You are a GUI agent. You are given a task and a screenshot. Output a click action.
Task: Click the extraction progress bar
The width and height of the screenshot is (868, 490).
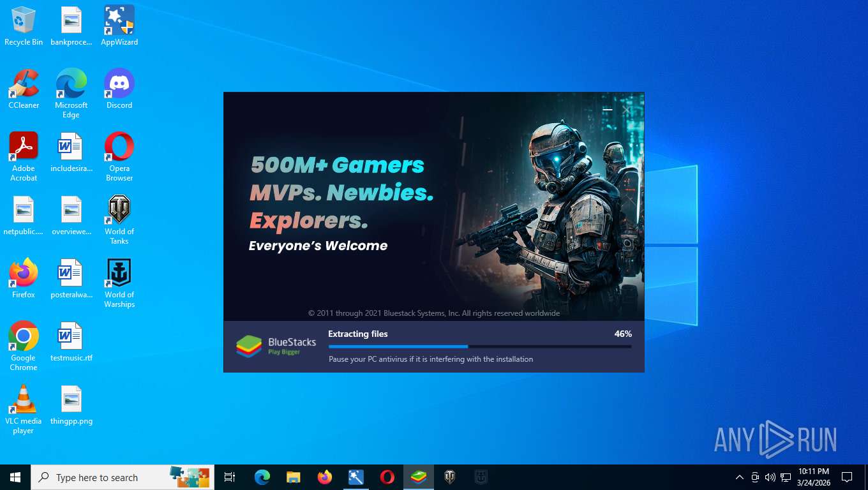[480, 346]
